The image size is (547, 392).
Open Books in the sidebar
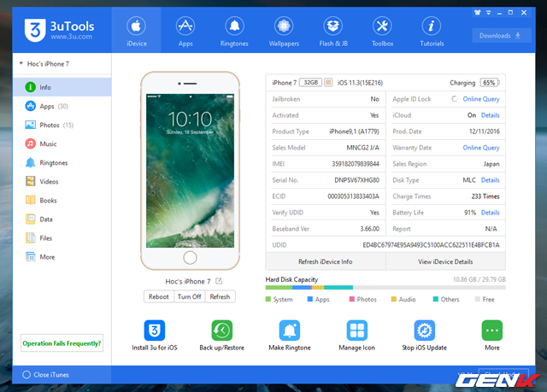pos(62,200)
